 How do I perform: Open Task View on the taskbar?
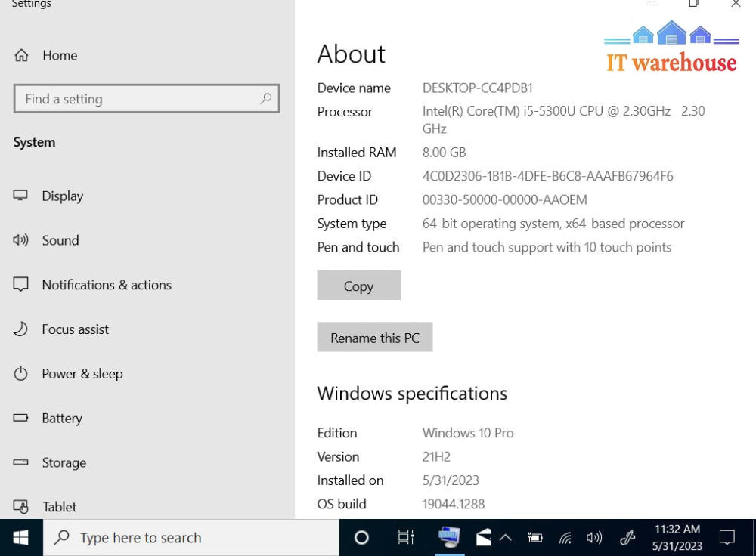click(x=405, y=537)
